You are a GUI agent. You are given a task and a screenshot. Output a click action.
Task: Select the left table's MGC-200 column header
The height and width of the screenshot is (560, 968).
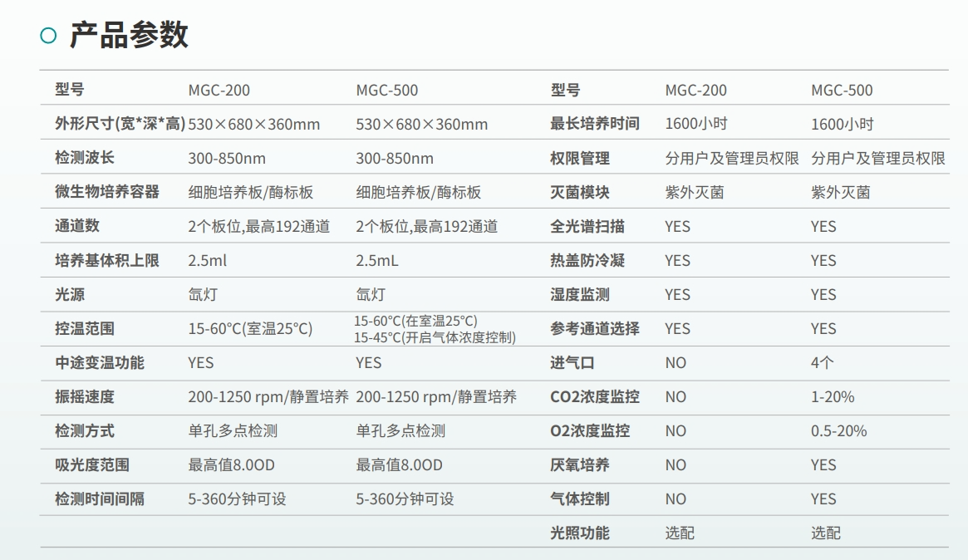coord(219,91)
